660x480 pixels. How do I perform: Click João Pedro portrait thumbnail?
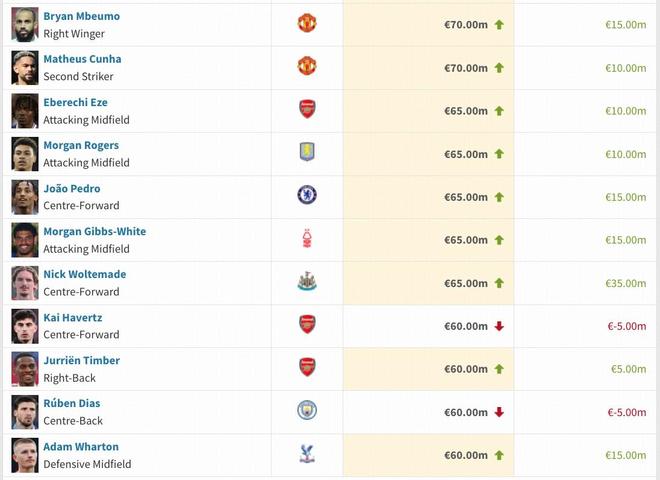25,196
